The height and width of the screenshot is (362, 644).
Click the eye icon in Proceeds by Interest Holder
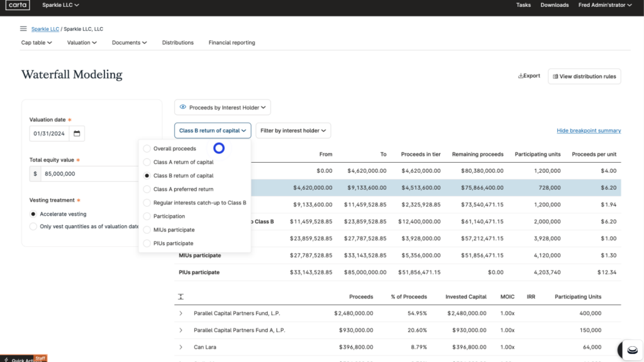(x=183, y=107)
